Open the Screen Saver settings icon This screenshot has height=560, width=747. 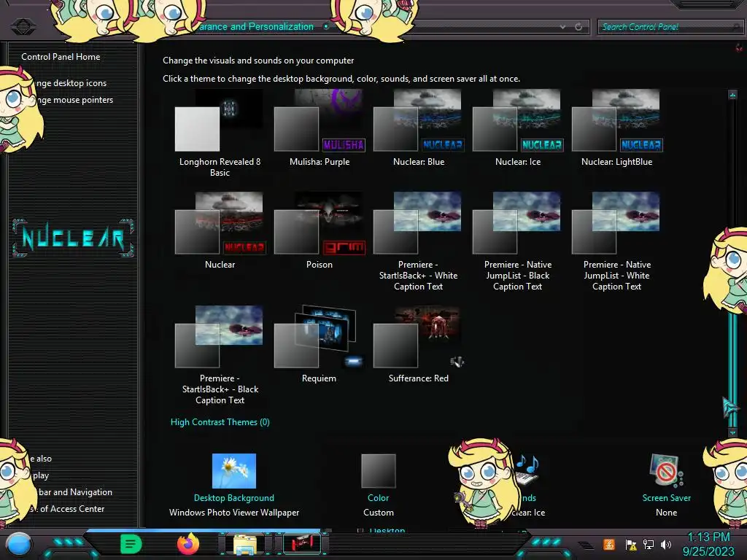[x=666, y=471]
